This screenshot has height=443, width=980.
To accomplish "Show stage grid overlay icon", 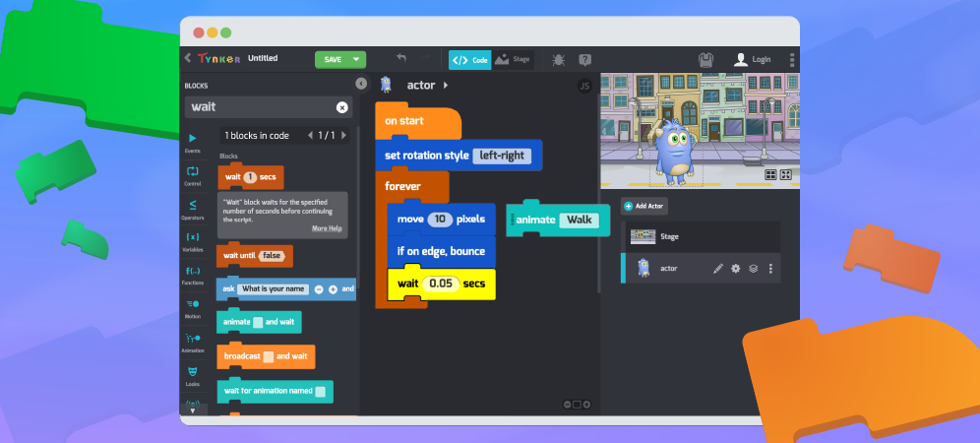I will pos(771,175).
